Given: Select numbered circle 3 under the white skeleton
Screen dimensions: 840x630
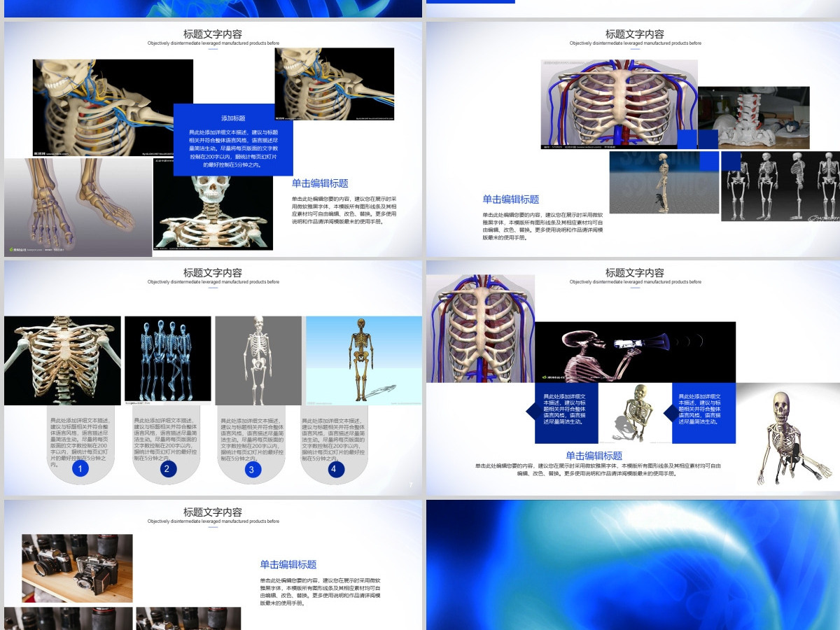Looking at the screenshot, I should pyautogui.click(x=251, y=469).
